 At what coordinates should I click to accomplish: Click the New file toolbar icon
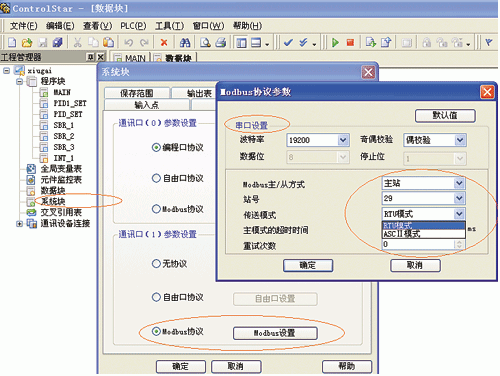(12, 42)
